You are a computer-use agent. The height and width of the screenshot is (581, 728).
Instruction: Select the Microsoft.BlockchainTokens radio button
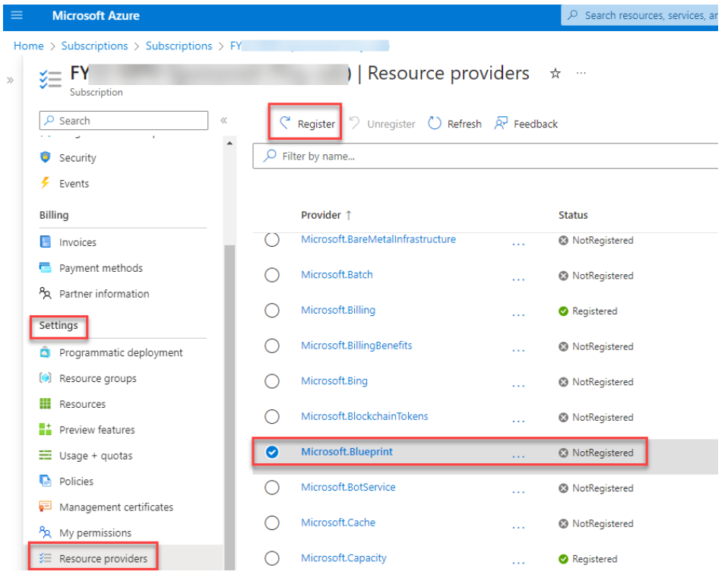coord(271,417)
